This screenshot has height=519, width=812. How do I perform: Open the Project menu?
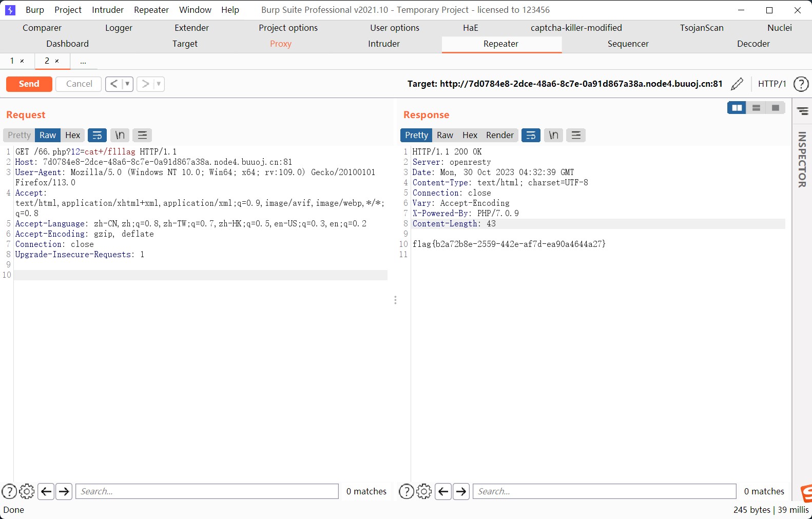68,10
